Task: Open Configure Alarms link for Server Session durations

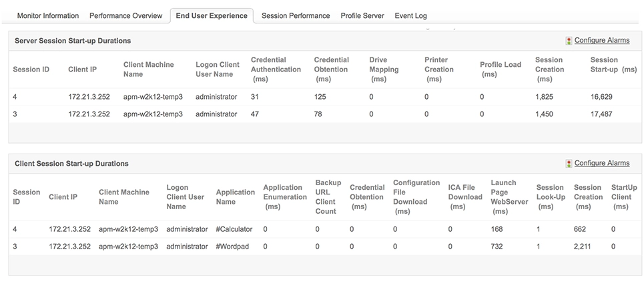Action: pos(601,41)
